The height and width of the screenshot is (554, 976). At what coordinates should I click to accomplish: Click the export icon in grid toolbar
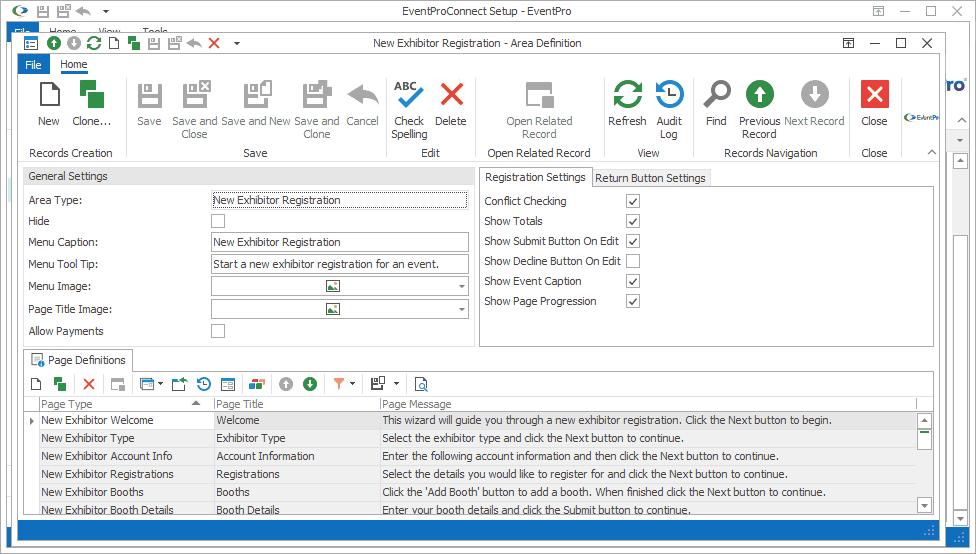(x=179, y=384)
